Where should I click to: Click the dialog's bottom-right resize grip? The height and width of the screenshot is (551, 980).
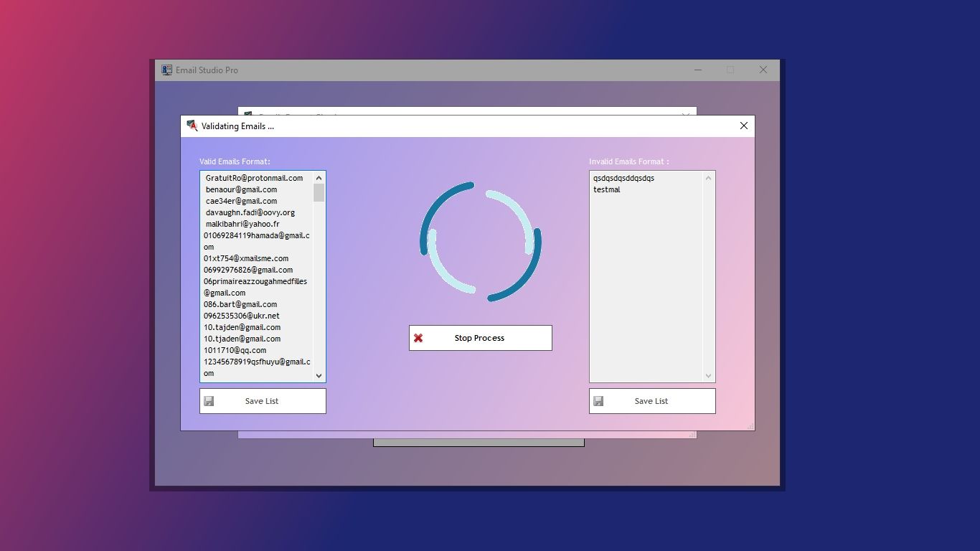(750, 426)
